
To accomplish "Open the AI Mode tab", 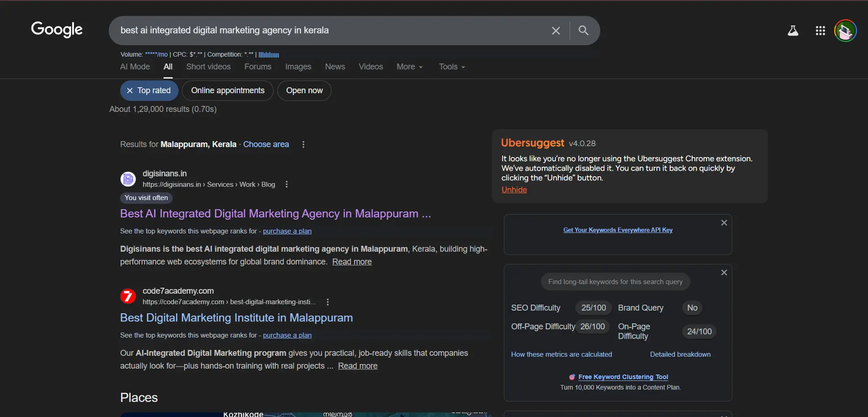I will [134, 67].
